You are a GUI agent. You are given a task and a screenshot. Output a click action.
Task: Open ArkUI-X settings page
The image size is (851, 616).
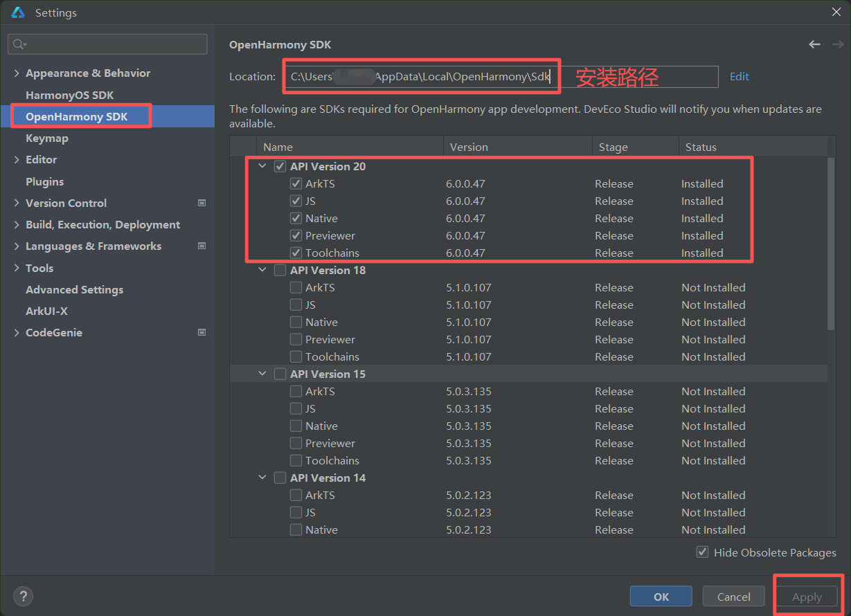click(x=46, y=311)
